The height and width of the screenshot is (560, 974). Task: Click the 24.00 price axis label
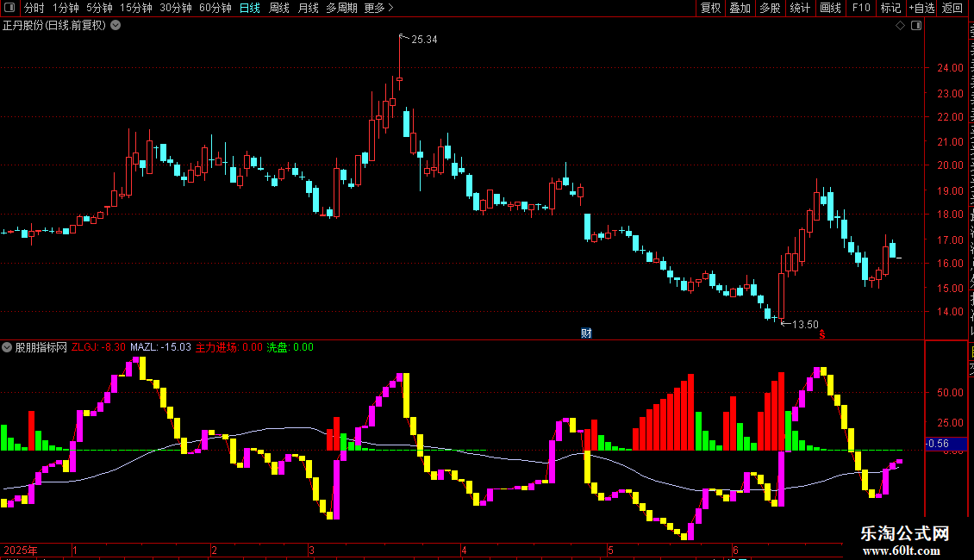(x=951, y=68)
